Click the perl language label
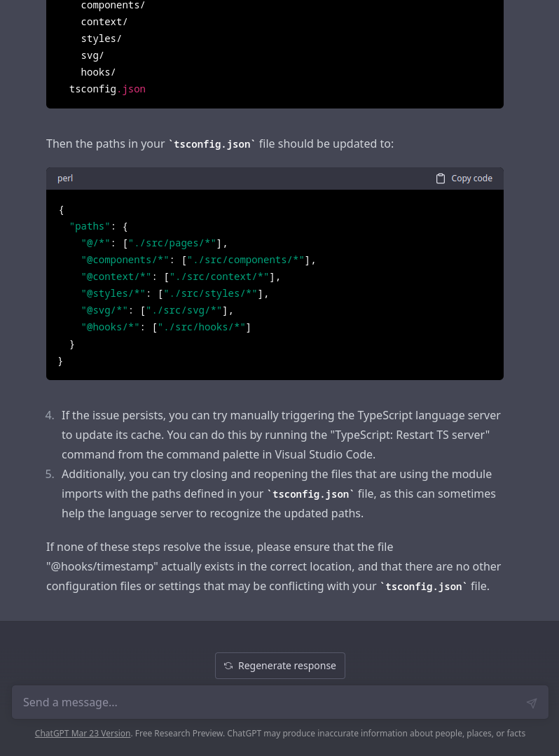 [65, 178]
